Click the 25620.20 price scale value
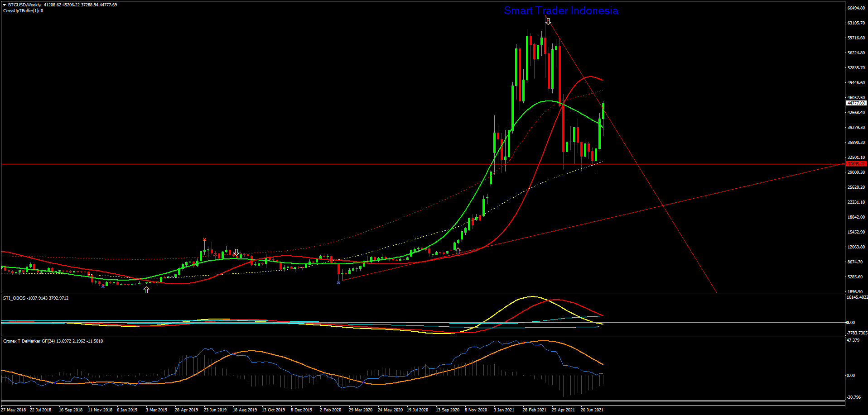The height and width of the screenshot is (415, 868). click(856, 187)
